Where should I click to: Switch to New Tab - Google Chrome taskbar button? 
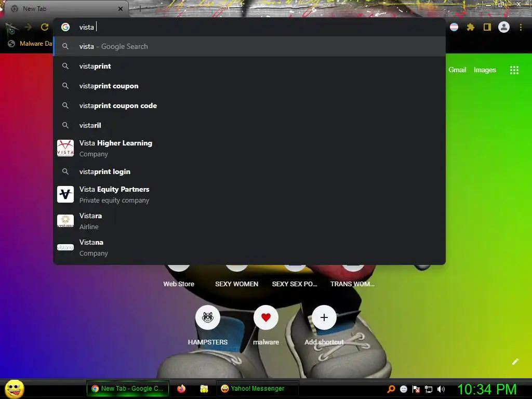(x=128, y=389)
